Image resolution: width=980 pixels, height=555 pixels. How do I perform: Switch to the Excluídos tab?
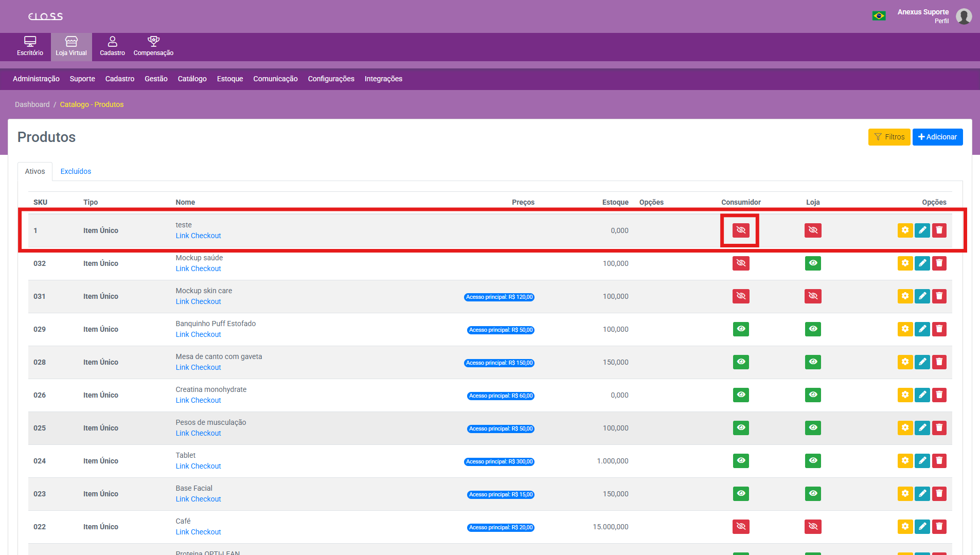76,171
